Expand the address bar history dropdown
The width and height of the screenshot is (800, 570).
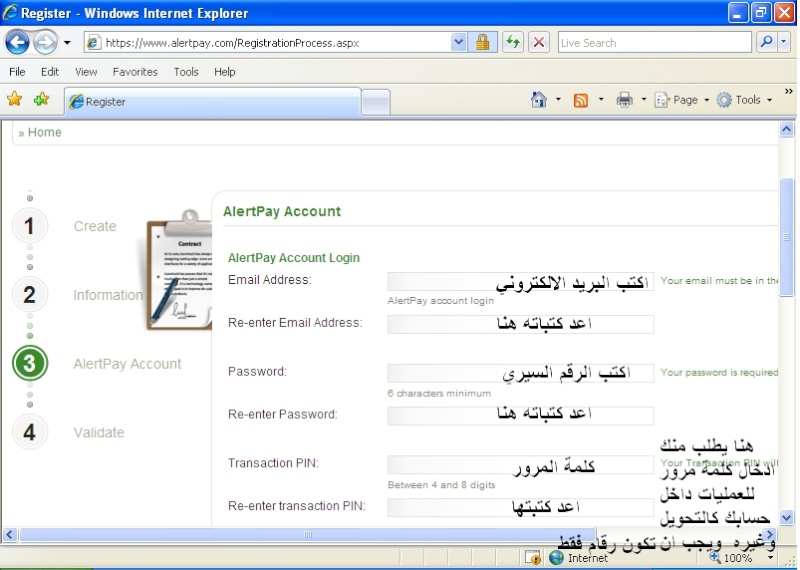[x=459, y=43]
